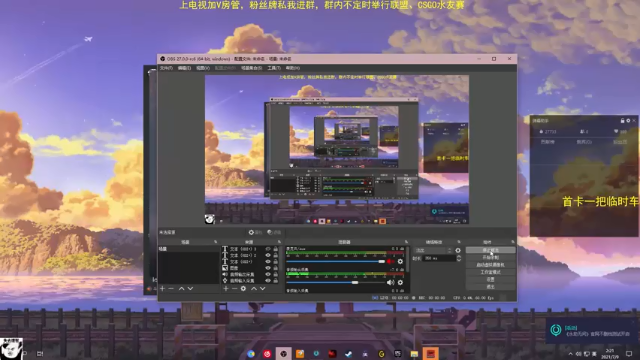Screen dimensions: 640x360
Task: Open the Settings button in Controls
Action: [x=490, y=280]
